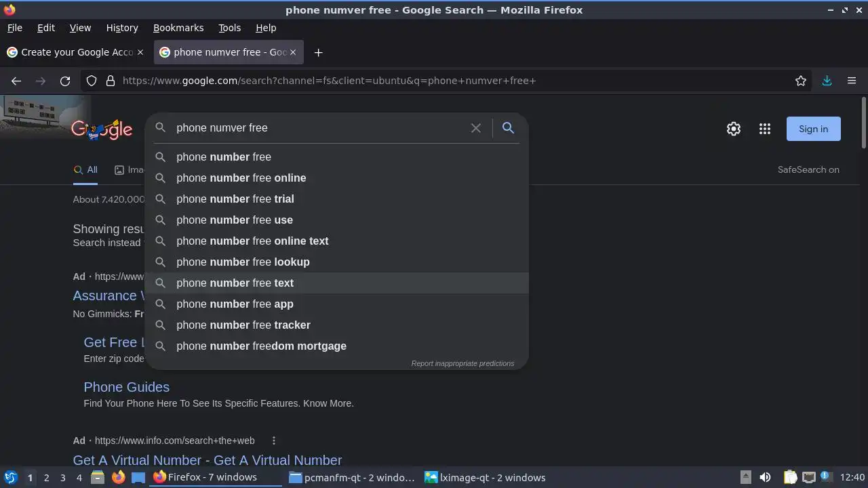Click the Sign in button

pos(813,129)
